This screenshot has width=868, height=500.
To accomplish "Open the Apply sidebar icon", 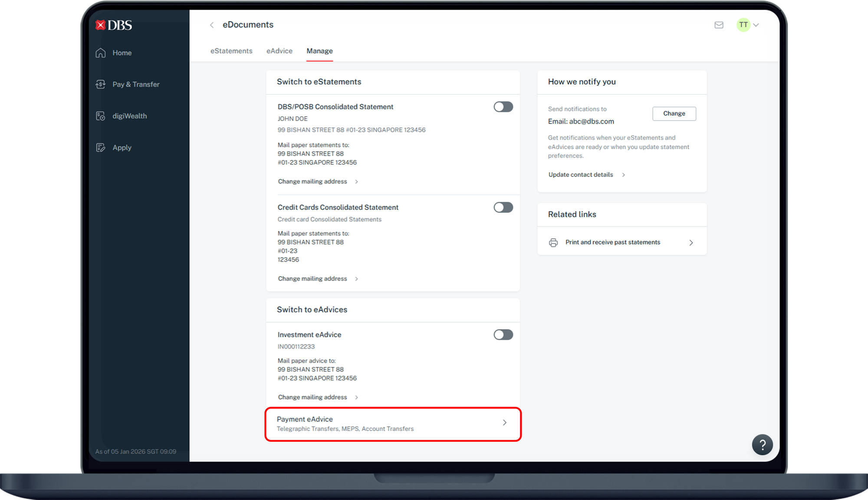I will [101, 148].
